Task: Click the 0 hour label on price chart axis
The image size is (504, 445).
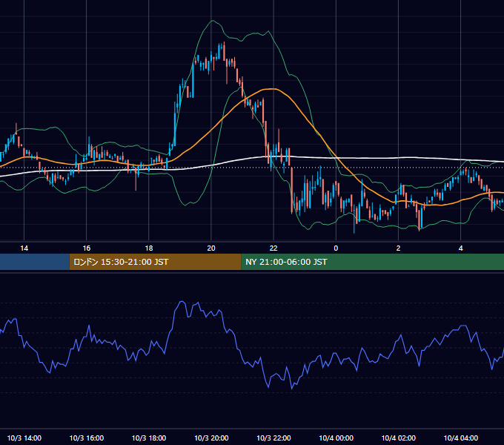Action: point(336,248)
